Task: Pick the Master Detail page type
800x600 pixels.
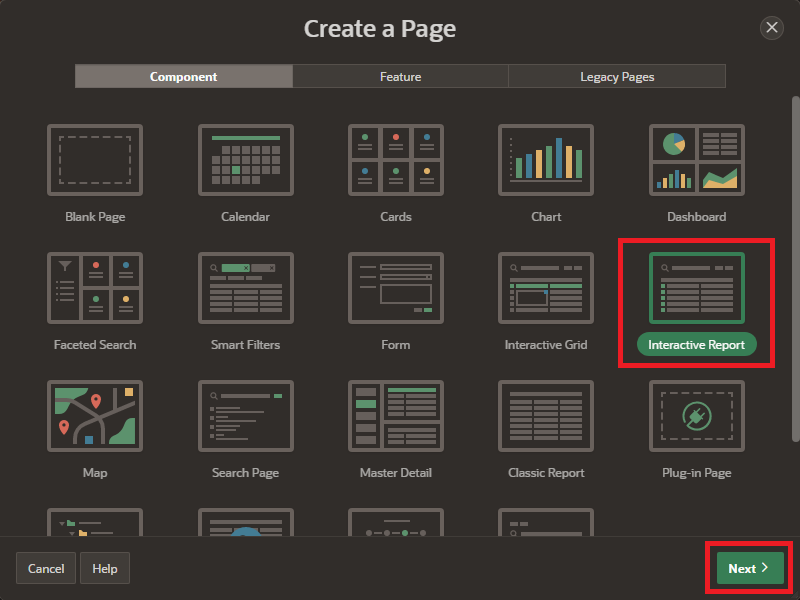Action: tap(396, 416)
